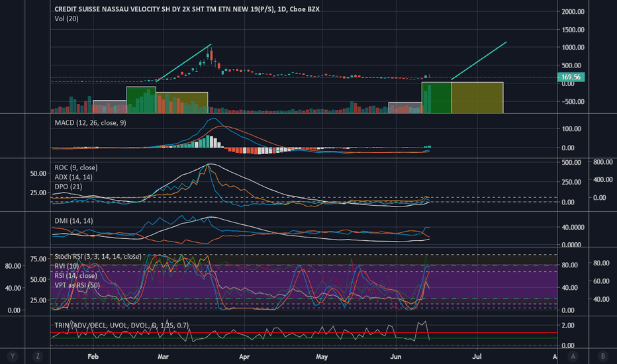This screenshot has height=364, width=617.
Task: Click the 100.00 value on the MACD scale
Action: (571, 128)
